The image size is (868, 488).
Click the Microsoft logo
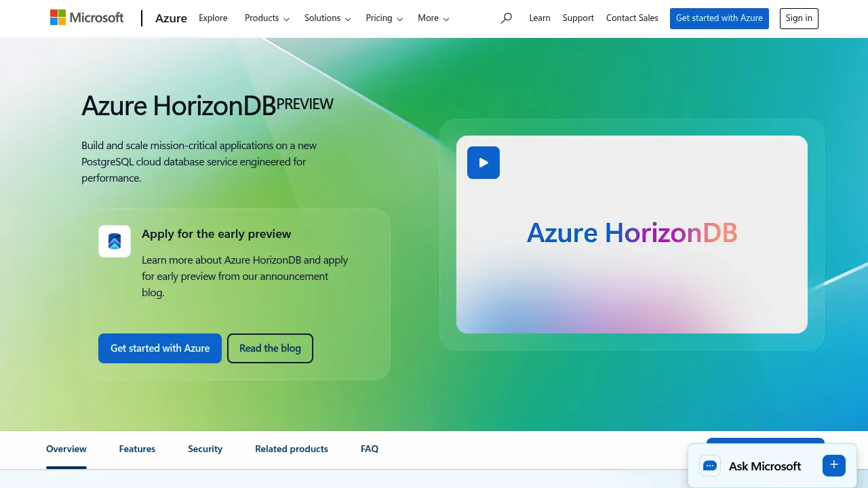[87, 18]
